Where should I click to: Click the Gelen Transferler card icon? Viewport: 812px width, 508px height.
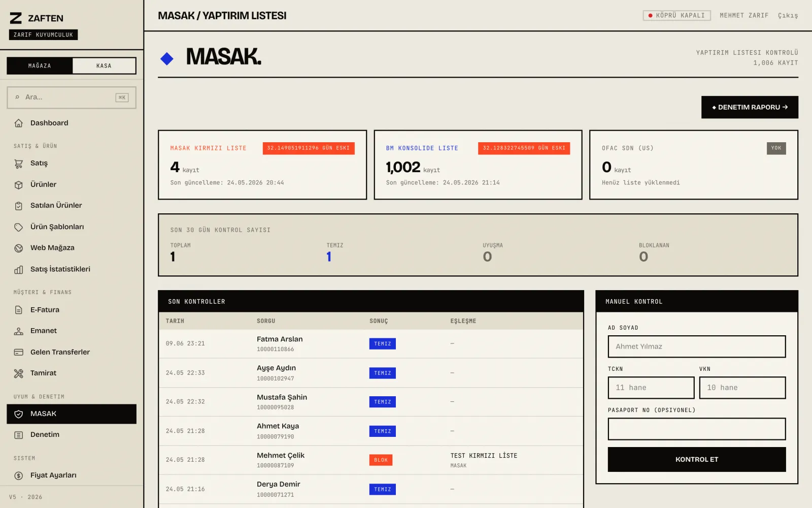pyautogui.click(x=19, y=352)
